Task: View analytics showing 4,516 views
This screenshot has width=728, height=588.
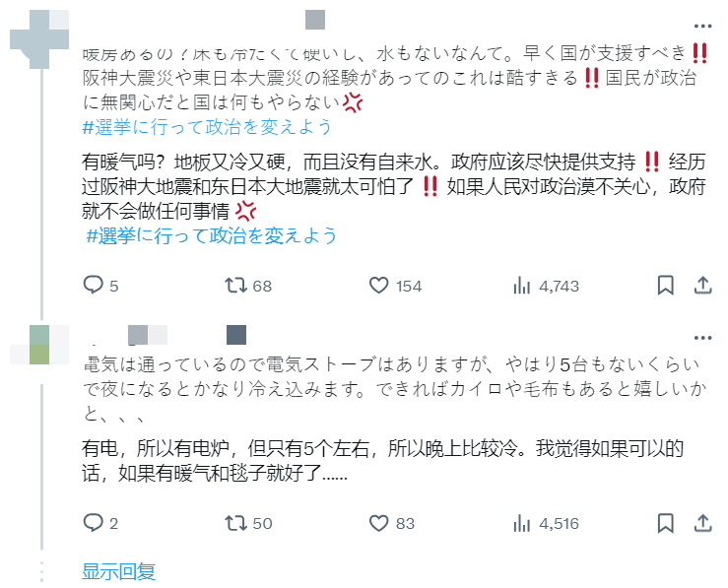Action: 522,523
